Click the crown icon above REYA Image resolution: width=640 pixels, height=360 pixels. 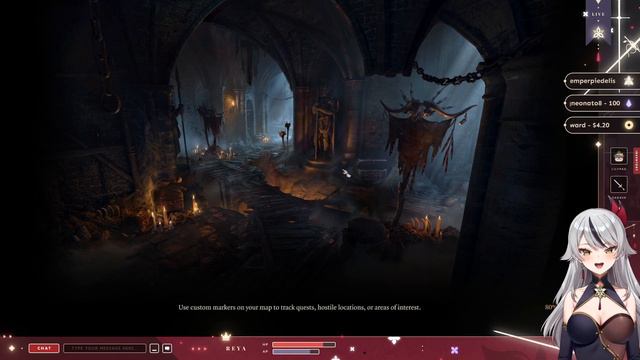(226, 337)
